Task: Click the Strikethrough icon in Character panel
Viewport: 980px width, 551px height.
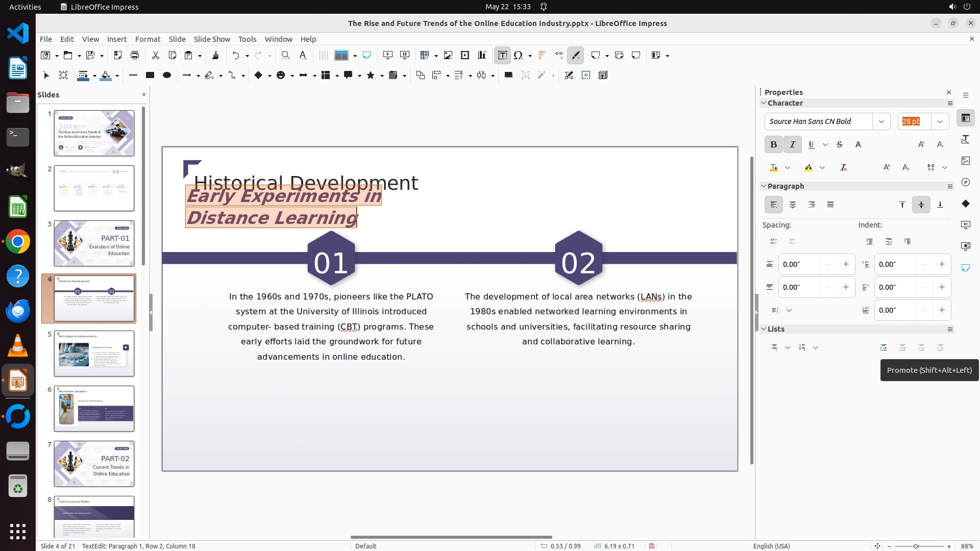Action: 839,144
